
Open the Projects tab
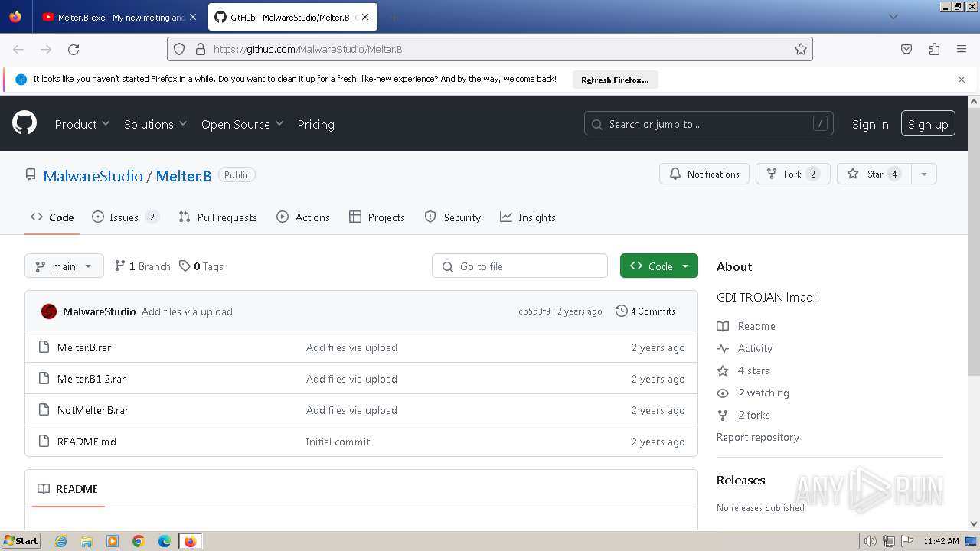tap(377, 217)
